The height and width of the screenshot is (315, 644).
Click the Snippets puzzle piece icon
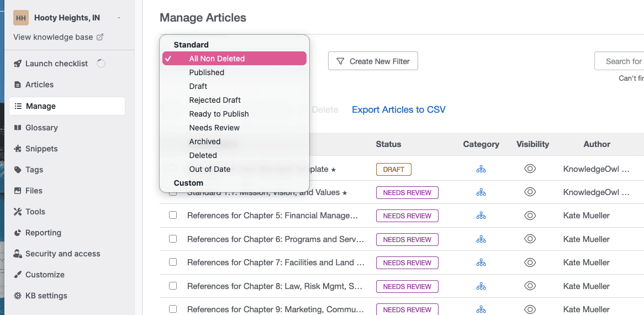click(18, 149)
